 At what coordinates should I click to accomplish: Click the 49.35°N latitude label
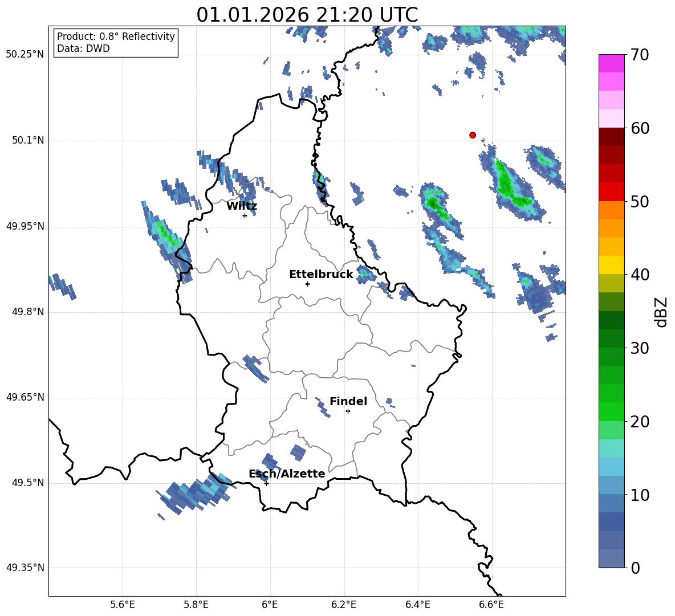25,568
